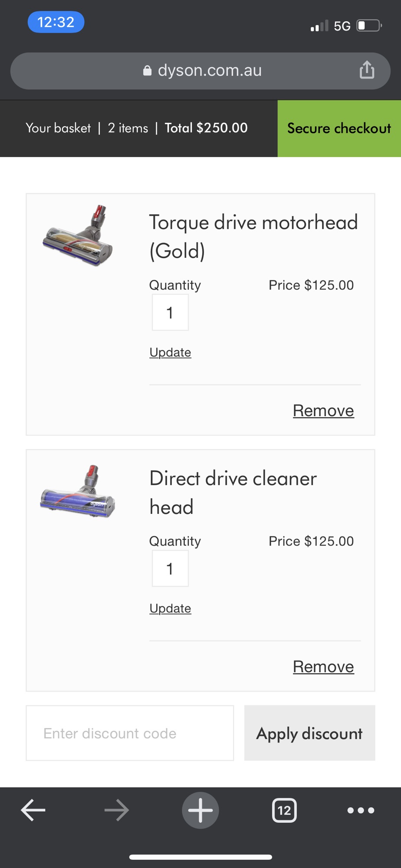Tap the share icon in address bar
Image resolution: width=401 pixels, height=868 pixels.
[x=367, y=70]
